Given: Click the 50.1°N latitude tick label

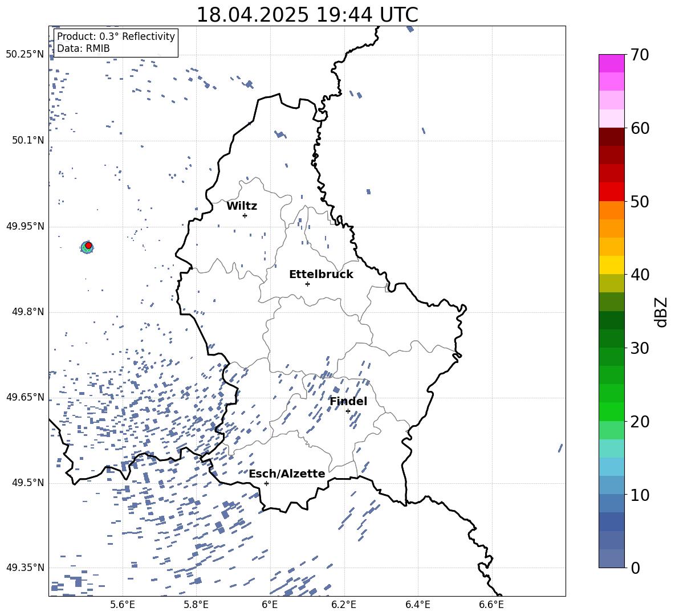Looking at the screenshot, I should 28,141.
